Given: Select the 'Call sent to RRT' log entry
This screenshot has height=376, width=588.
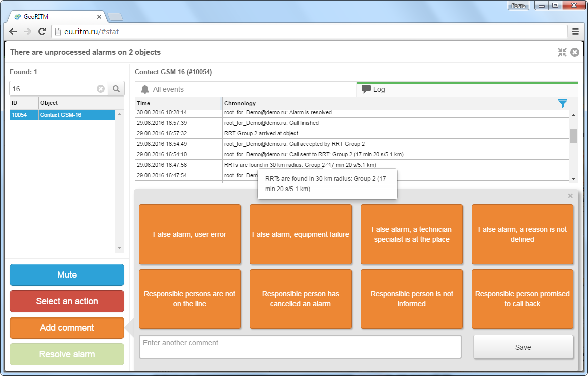Looking at the screenshot, I should pyautogui.click(x=352, y=154).
